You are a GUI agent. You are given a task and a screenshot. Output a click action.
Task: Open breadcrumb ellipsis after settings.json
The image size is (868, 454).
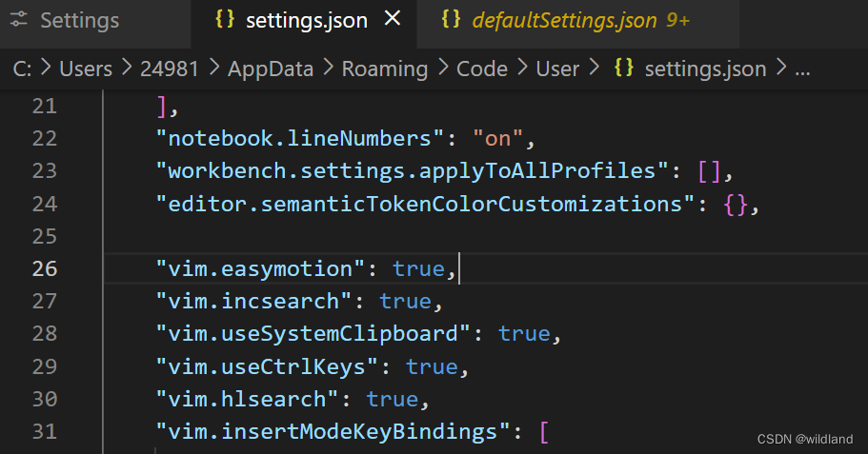(802, 70)
